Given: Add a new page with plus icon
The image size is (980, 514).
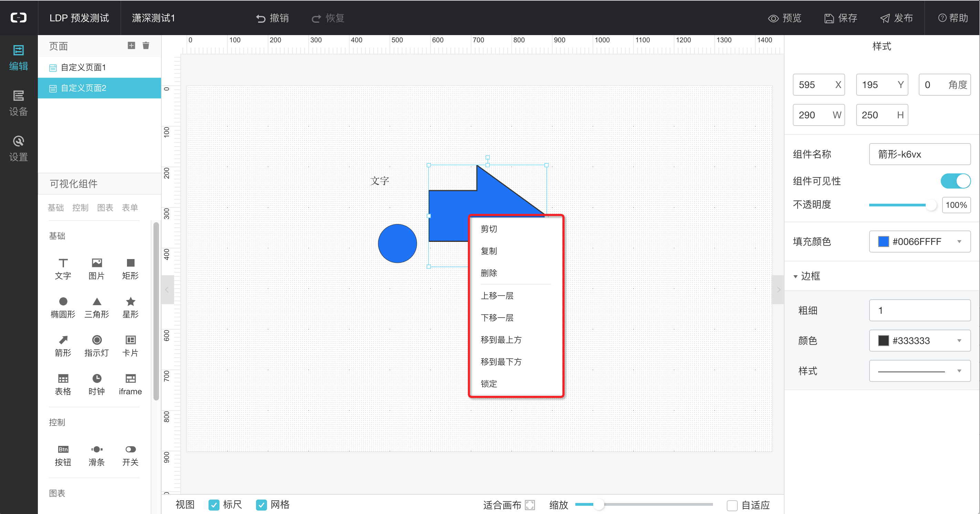Looking at the screenshot, I should pos(131,46).
